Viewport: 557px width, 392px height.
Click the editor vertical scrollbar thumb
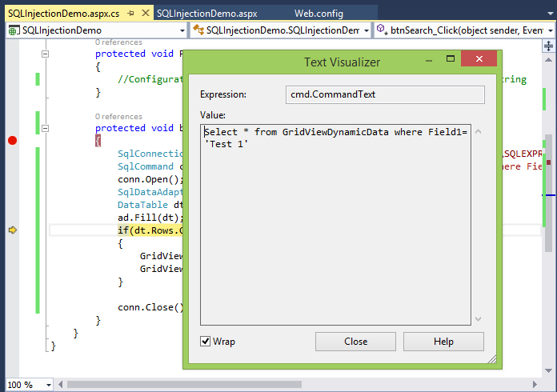tap(549, 193)
